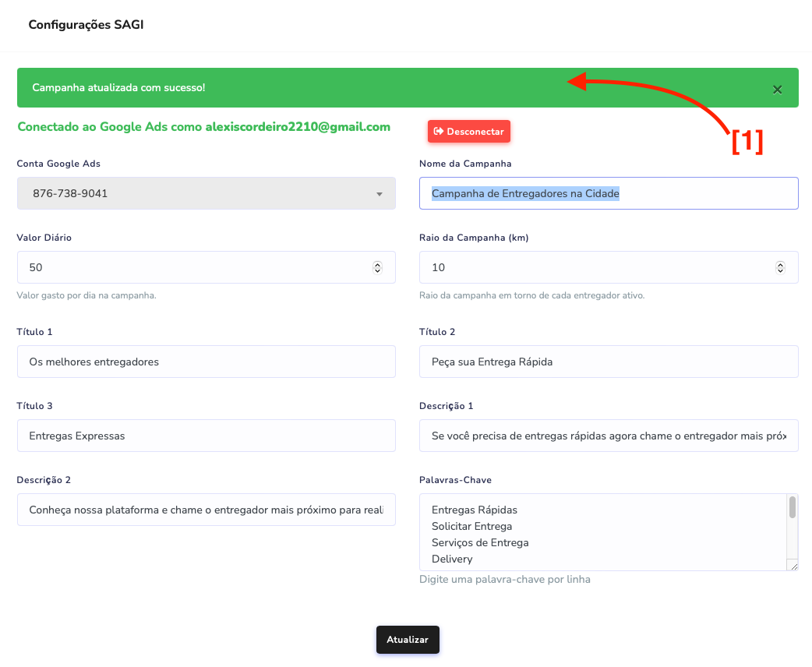The image size is (812, 667).
Task: Click the Configurações SAGI heading
Action: pos(86,25)
